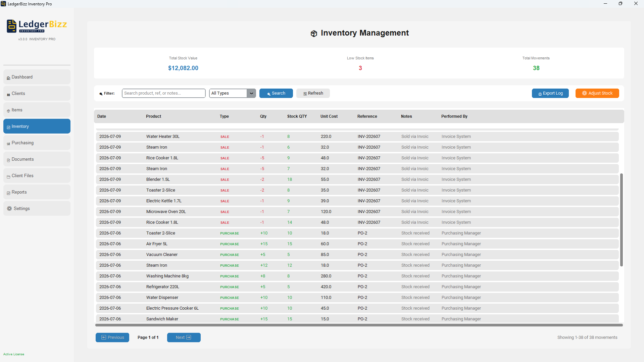Select the Washing Machine 8kg row

coord(357,276)
